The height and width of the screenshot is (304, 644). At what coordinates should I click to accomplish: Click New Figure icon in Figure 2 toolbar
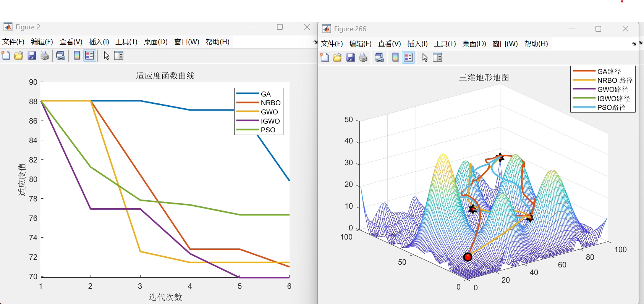pyautogui.click(x=6, y=56)
